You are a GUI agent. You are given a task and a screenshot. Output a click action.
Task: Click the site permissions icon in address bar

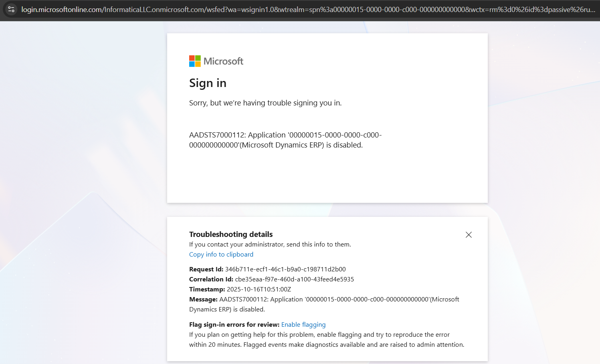click(11, 9)
